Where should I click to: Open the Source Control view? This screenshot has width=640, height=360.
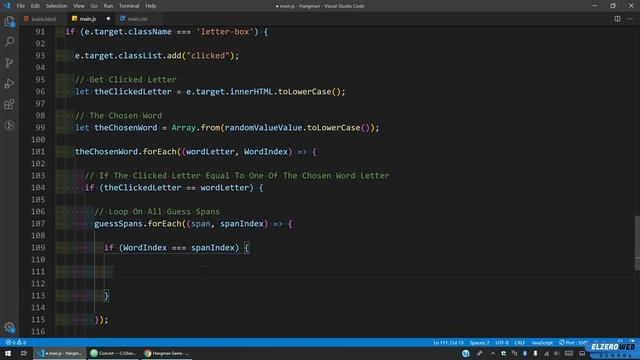[x=9, y=62]
